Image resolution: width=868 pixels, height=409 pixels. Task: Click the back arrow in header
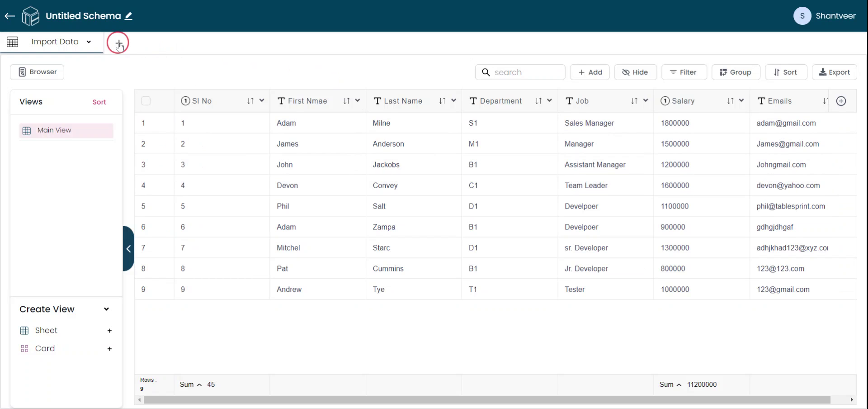pos(10,16)
